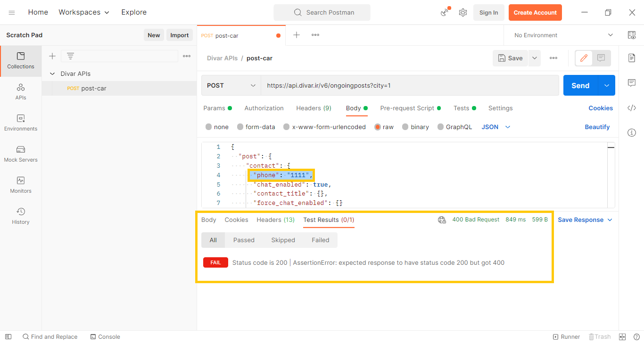Click the Create Account button
The width and height of the screenshot is (644, 343).
[x=535, y=13]
